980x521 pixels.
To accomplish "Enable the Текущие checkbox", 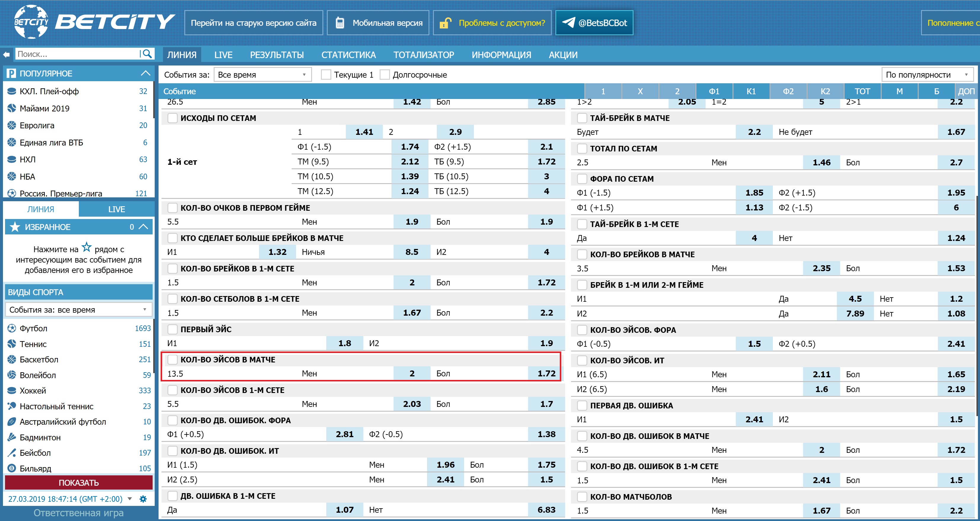I will (326, 75).
